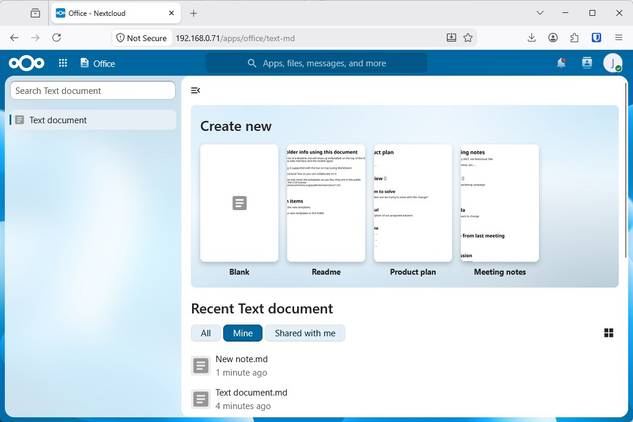Click the Office label in header

pos(104,63)
